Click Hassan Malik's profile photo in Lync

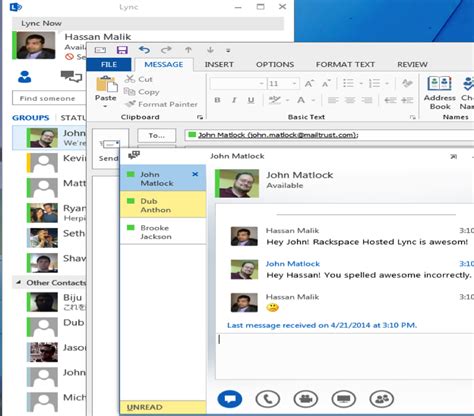pos(36,45)
